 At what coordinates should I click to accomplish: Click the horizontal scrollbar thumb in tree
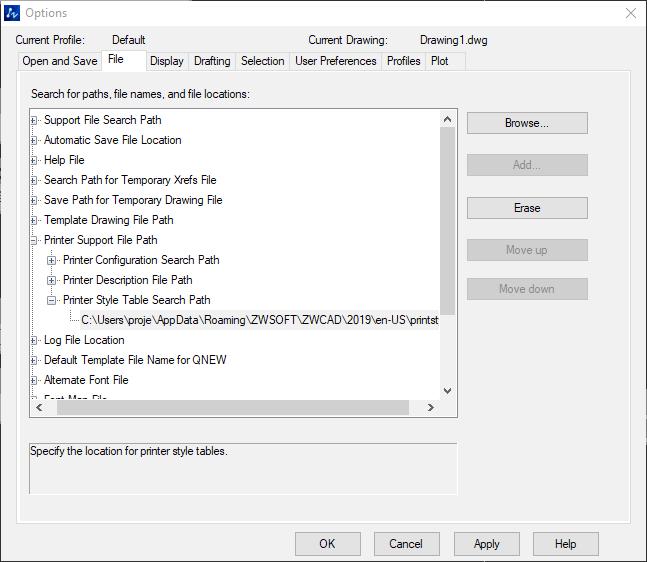click(x=233, y=408)
